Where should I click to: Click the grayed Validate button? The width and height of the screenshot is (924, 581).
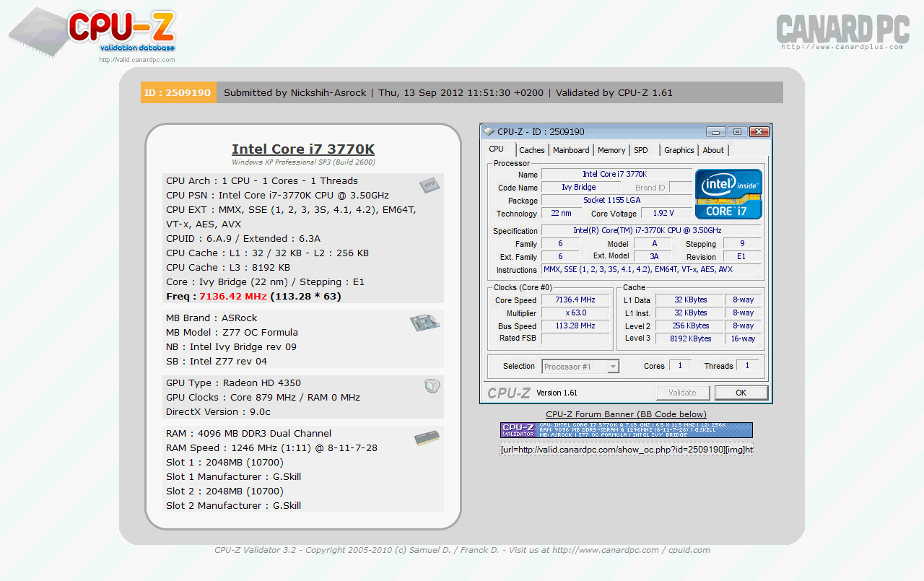tap(683, 393)
